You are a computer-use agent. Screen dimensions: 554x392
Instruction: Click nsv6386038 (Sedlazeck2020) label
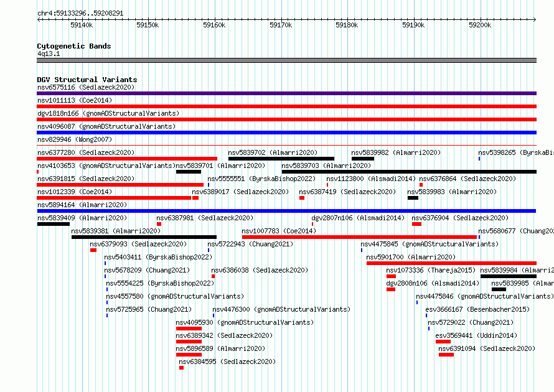[x=260, y=270]
